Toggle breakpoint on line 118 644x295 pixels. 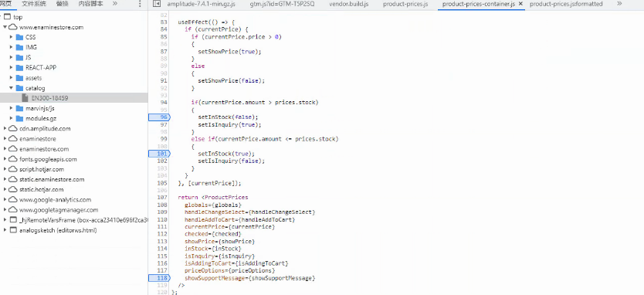pos(159,278)
